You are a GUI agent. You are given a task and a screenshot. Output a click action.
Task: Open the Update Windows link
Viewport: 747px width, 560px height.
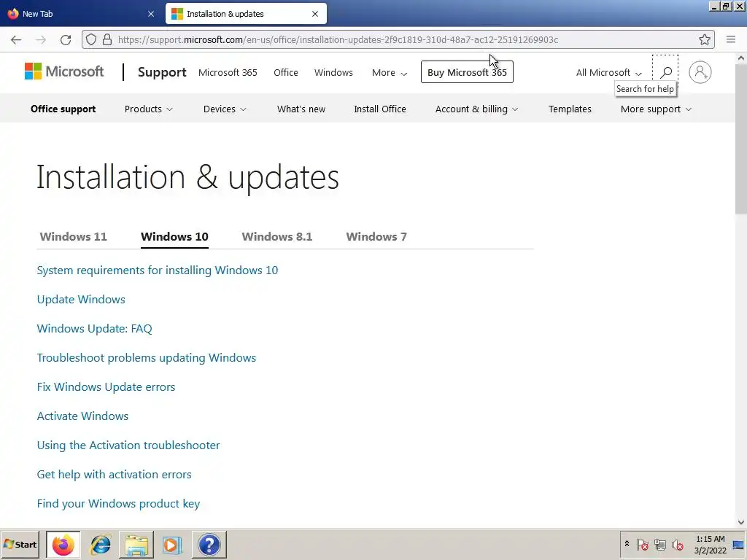(81, 300)
